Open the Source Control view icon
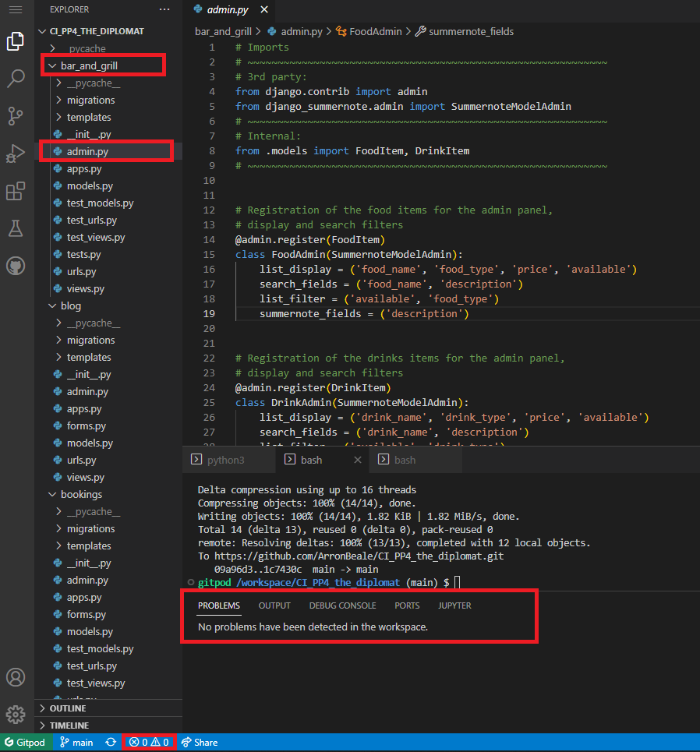This screenshot has height=752, width=700. click(x=16, y=116)
